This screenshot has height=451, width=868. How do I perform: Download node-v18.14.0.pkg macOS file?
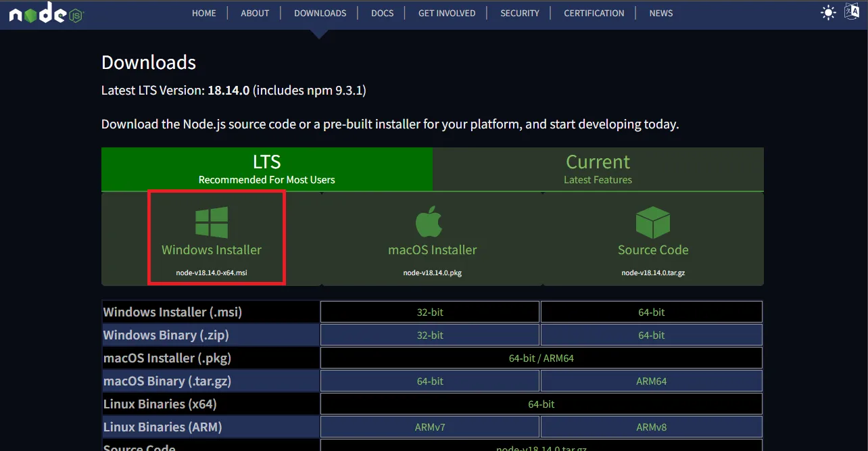click(432, 273)
